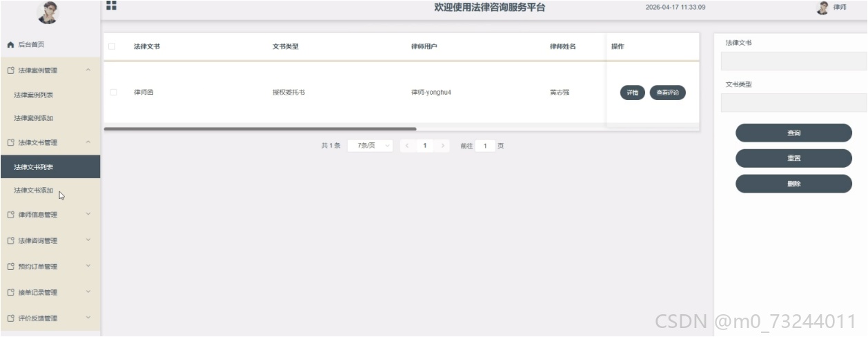Click the 律师用户 column header
This screenshot has width=868, height=337.
click(424, 46)
